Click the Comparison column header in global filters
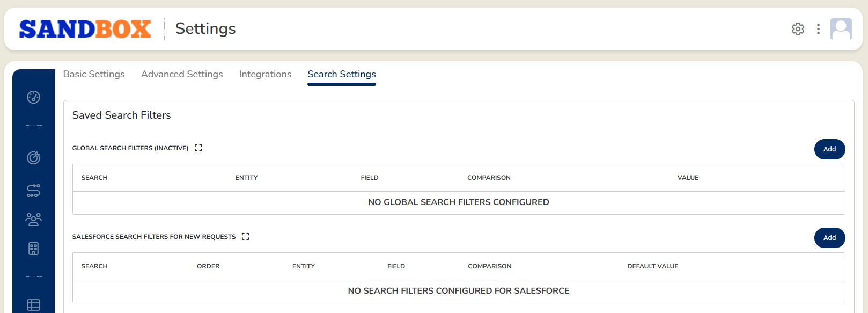The image size is (868, 313). click(489, 178)
